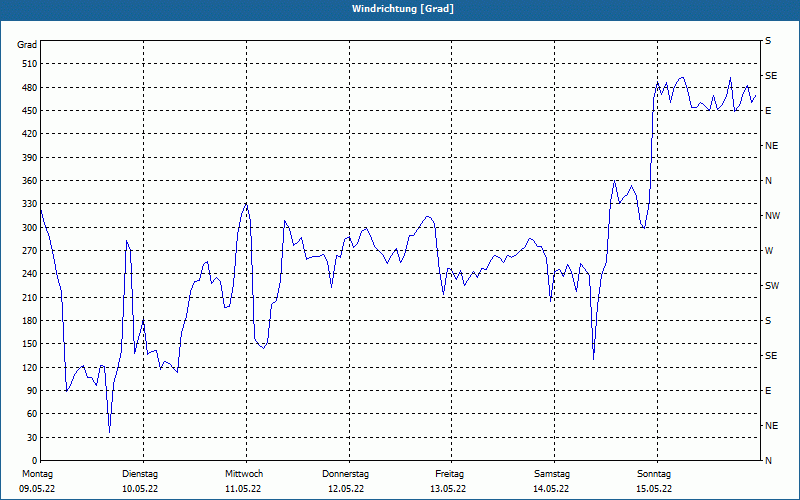The width and height of the screenshot is (800, 500).
Task: Click the 210 value on degree axis
Action: click(x=30, y=297)
